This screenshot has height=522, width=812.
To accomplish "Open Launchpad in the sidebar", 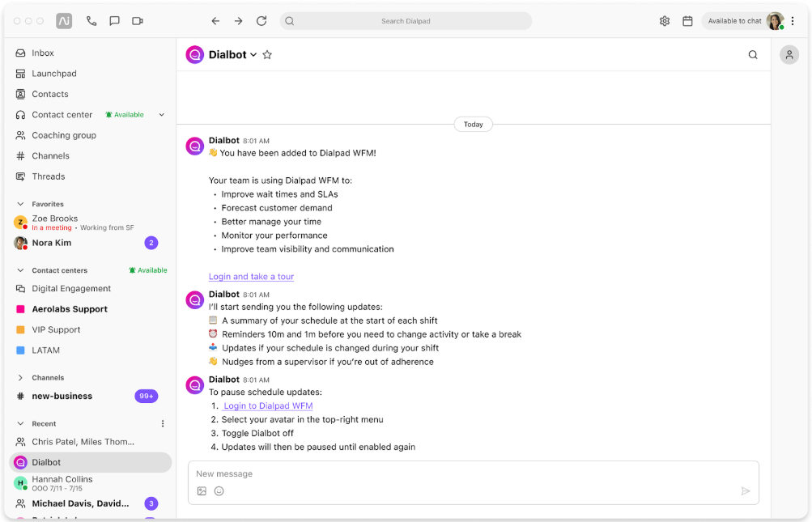I will 91,74.
